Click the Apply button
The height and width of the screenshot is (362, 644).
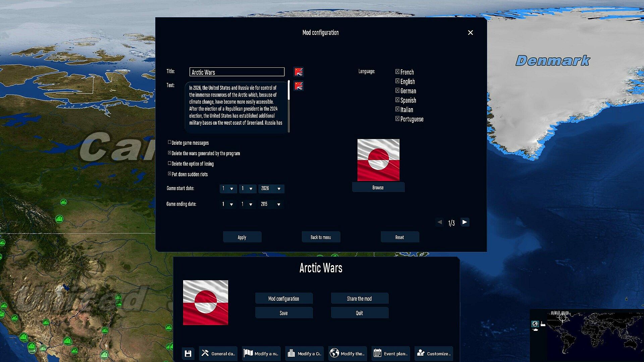coord(242,237)
